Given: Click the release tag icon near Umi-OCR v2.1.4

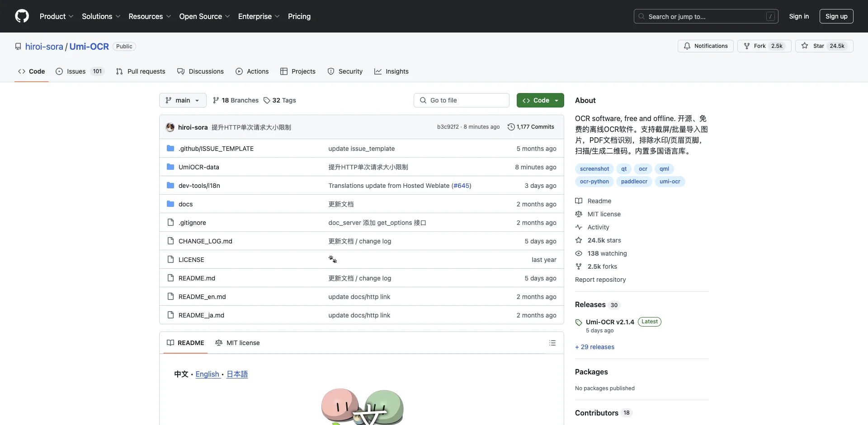Looking at the screenshot, I should pos(579,322).
